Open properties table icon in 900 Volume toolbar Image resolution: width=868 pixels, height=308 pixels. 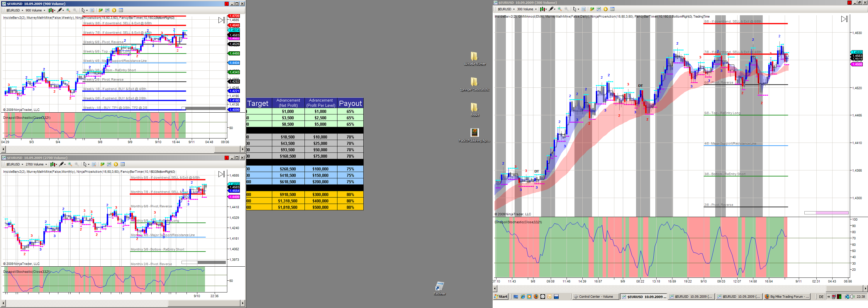[121, 11]
